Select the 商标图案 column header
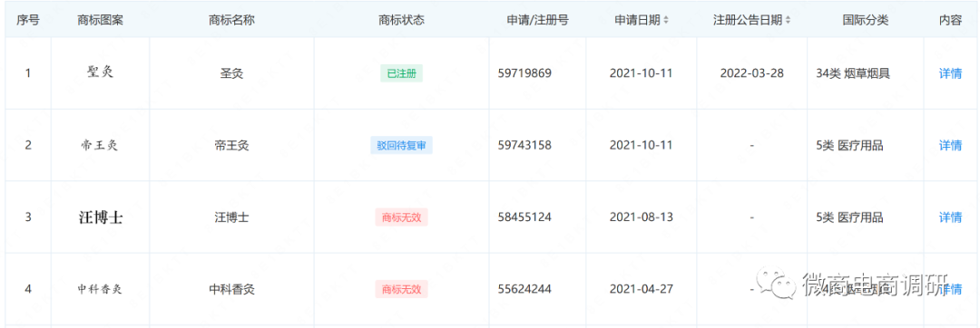 pos(100,20)
